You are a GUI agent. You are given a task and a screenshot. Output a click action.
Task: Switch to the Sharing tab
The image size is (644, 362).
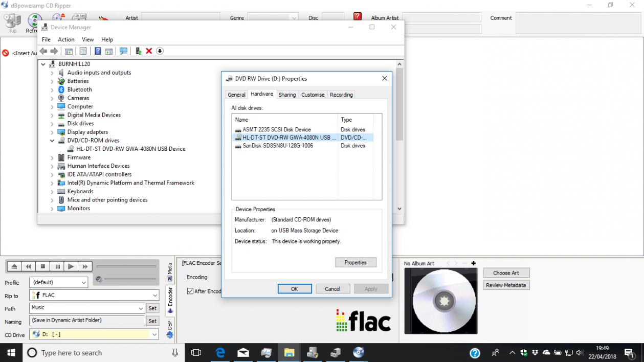pyautogui.click(x=287, y=95)
